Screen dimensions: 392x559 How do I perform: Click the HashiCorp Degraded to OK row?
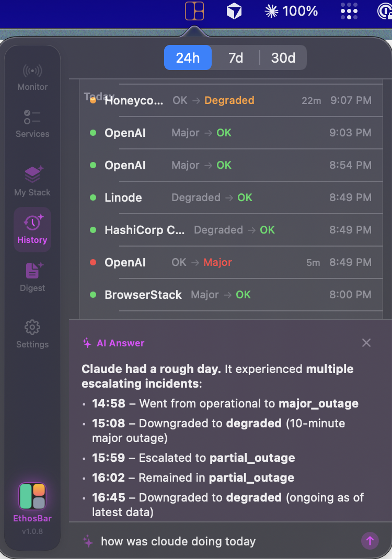(x=230, y=230)
